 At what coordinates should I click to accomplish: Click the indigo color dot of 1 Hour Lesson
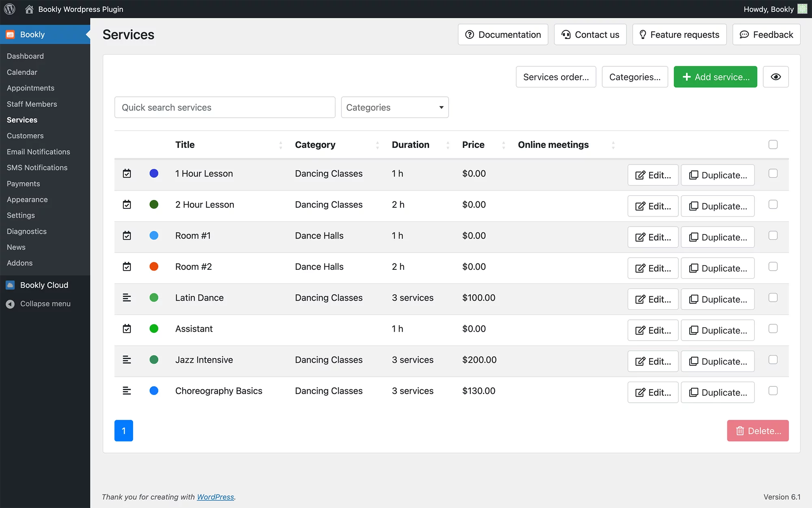(154, 174)
